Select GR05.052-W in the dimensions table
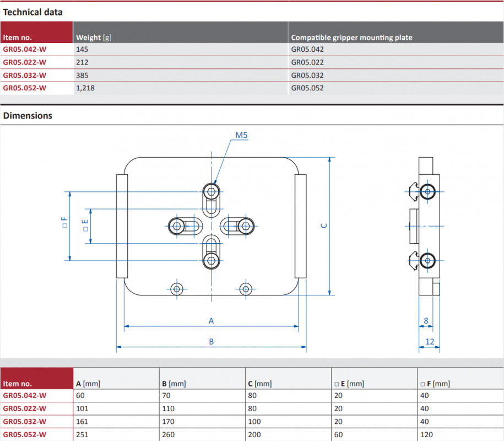The width and height of the screenshot is (504, 441). tap(25, 434)
